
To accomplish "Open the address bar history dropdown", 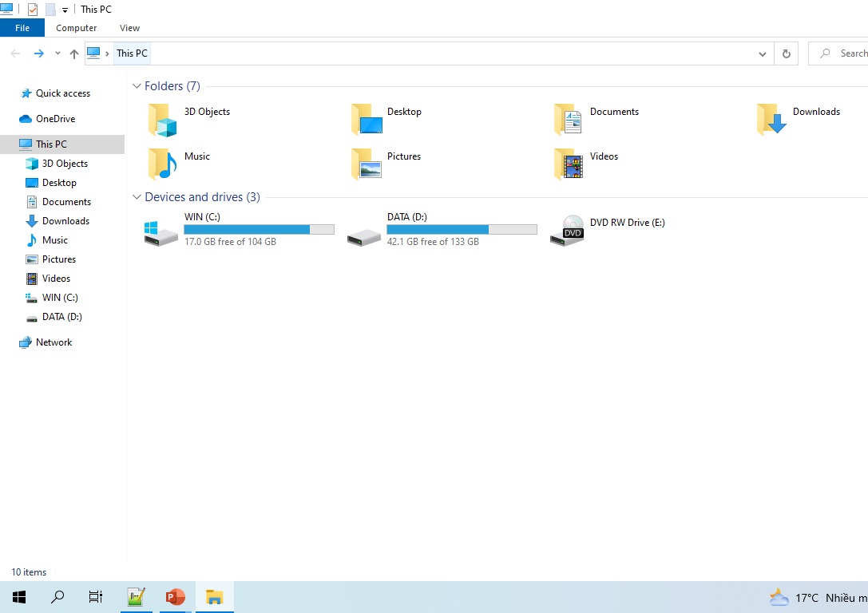I will point(763,53).
